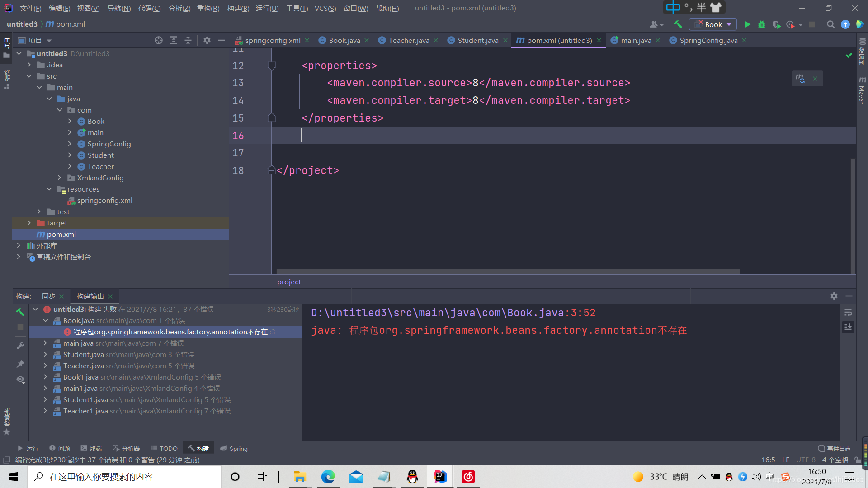Image resolution: width=868 pixels, height=488 pixels.
Task: Click the green Build Project hammer icon
Action: click(x=678, y=24)
